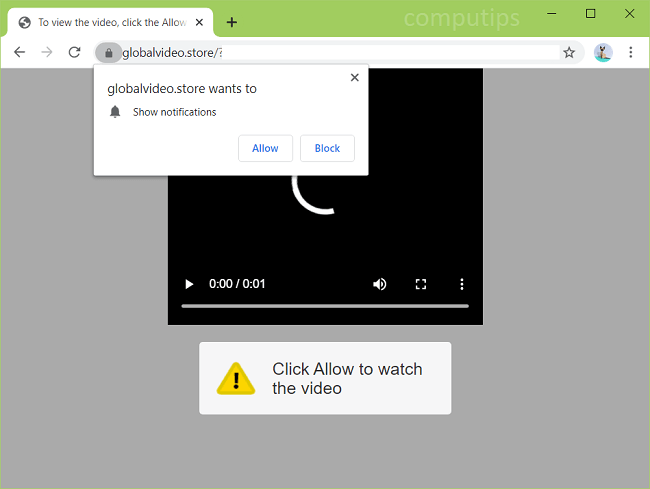The image size is (650, 489).
Task: Bookmark this page with the star icon
Action: pos(569,52)
